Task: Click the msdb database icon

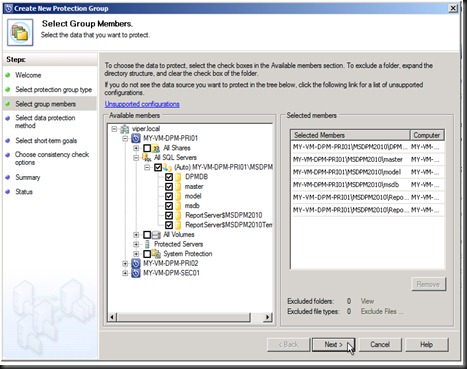Action: tap(179, 206)
